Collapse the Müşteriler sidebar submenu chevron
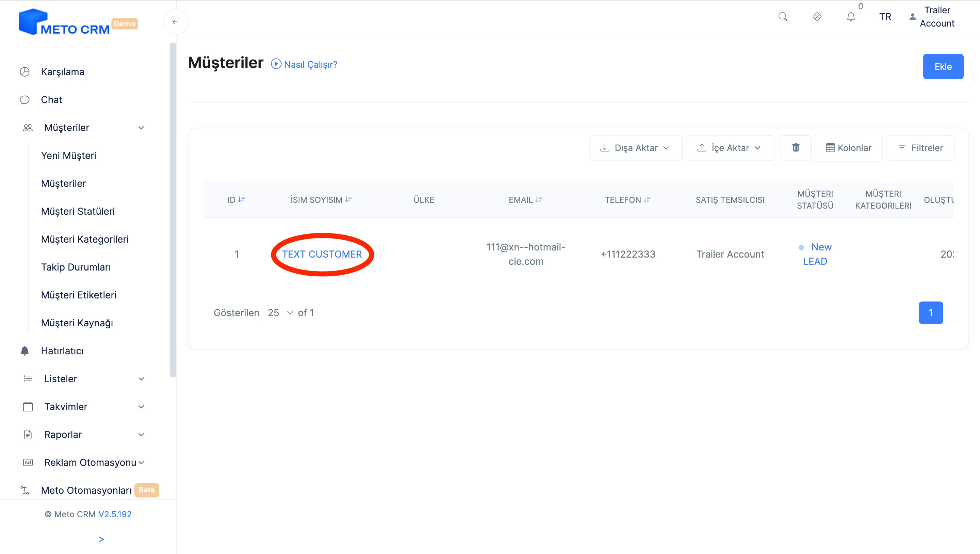The image size is (980, 554). coord(141,128)
